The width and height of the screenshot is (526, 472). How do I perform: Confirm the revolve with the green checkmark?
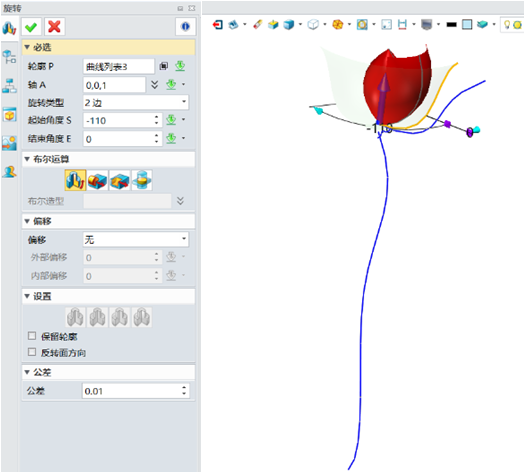[31, 27]
